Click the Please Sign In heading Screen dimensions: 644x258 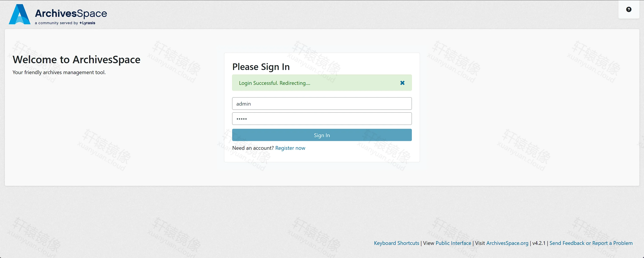tap(261, 67)
